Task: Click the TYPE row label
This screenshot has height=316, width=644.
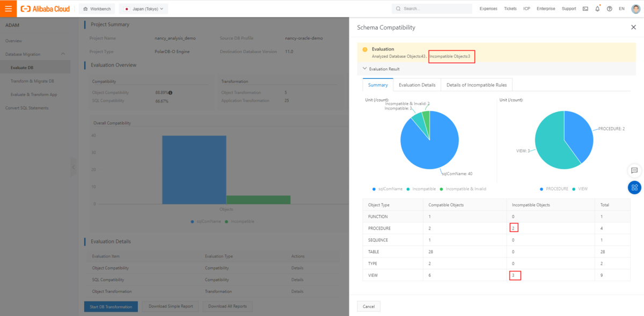Action: click(x=372, y=264)
